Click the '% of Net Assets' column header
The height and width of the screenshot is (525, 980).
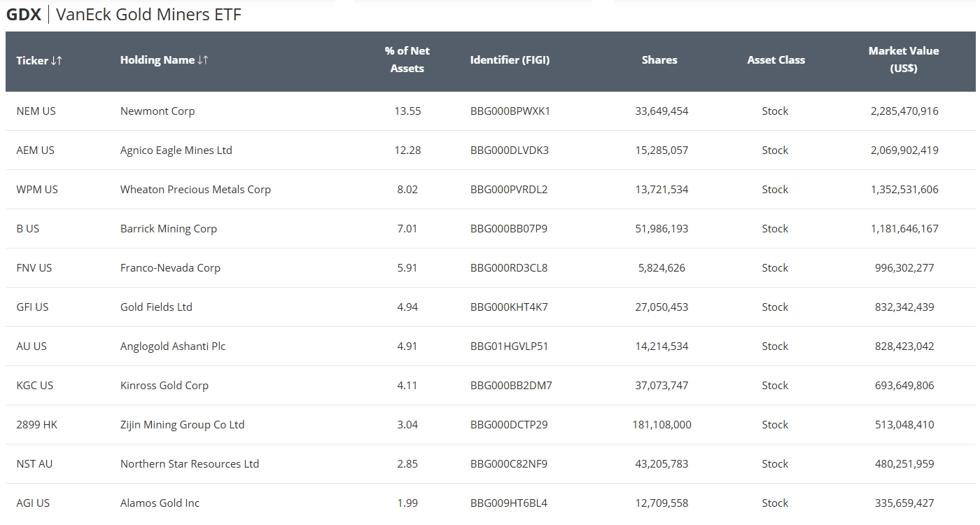pyautogui.click(x=407, y=59)
